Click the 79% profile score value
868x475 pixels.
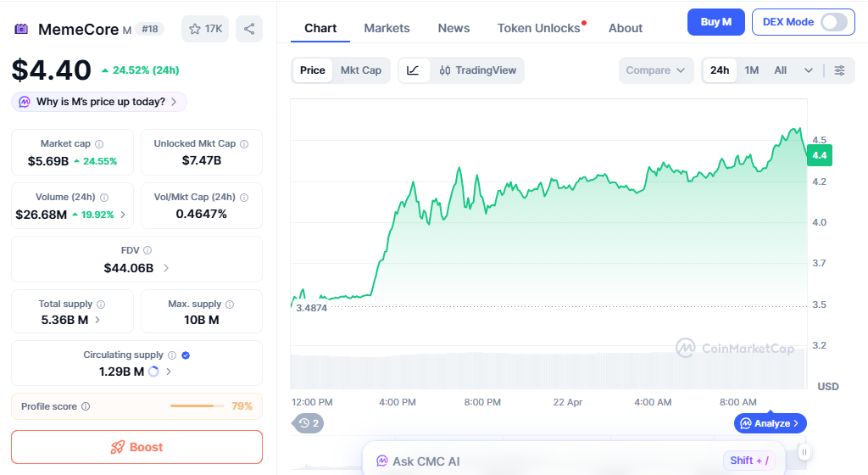[x=242, y=406]
